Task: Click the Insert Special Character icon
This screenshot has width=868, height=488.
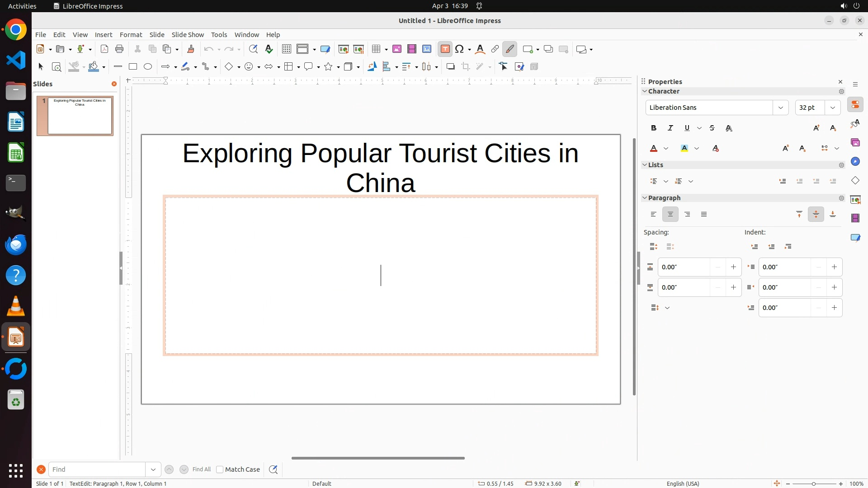Action: [460, 49]
